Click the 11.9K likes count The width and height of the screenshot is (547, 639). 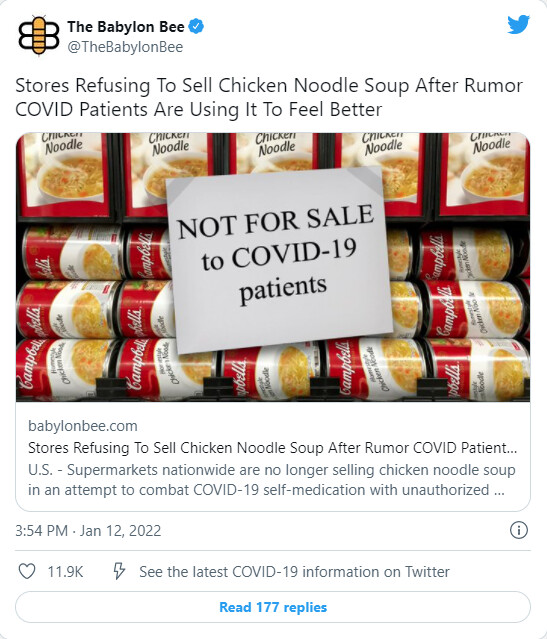(x=65, y=572)
